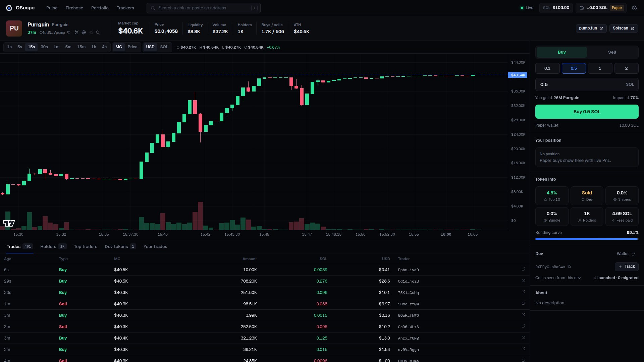This screenshot has height=362, width=644.
Task: Click the $40.54K price marker on chart axis
Action: [518, 75]
